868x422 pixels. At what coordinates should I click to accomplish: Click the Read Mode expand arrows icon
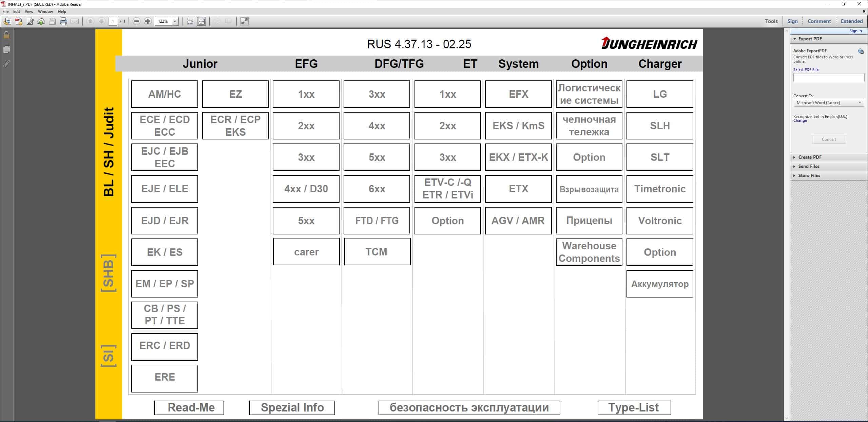[244, 21]
